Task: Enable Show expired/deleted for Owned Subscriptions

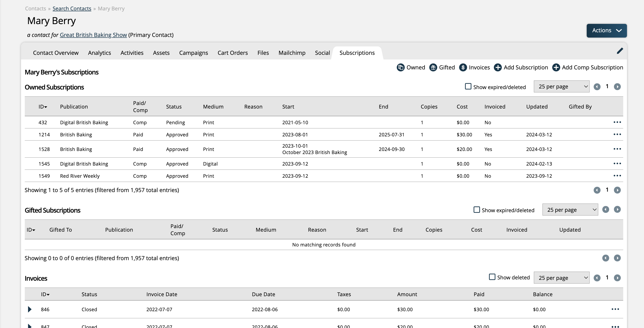Action: [x=468, y=86]
